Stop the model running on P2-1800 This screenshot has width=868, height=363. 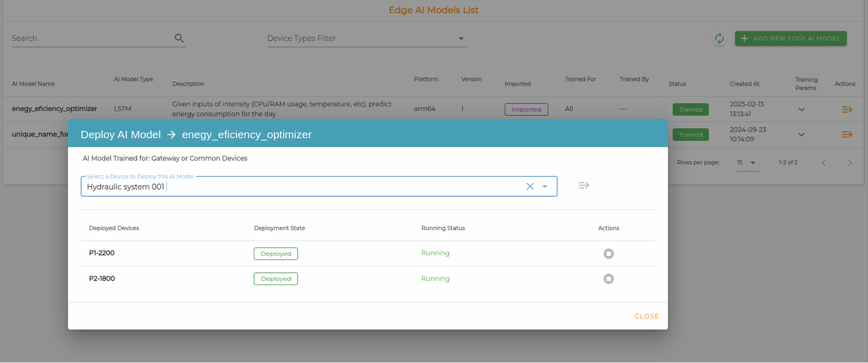point(608,279)
